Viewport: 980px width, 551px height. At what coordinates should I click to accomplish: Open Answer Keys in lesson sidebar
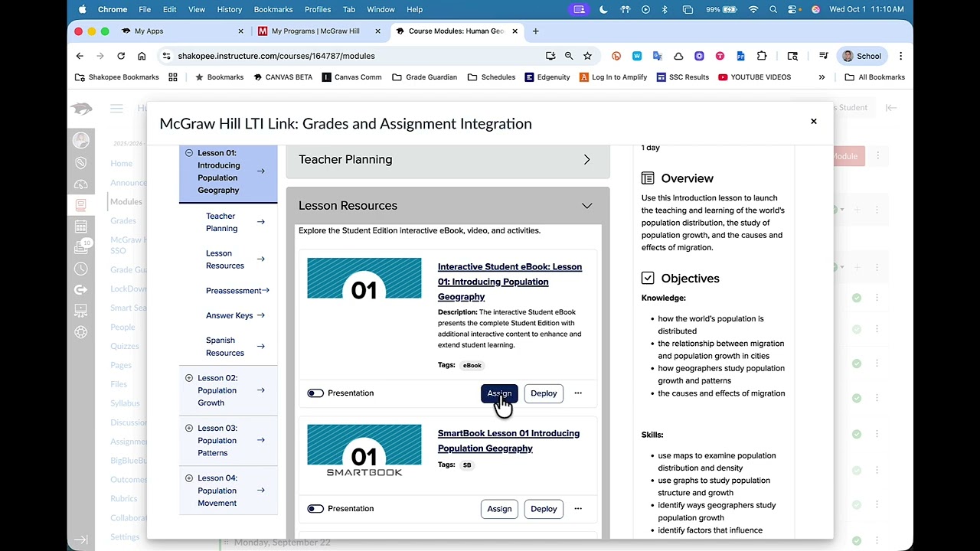point(228,315)
